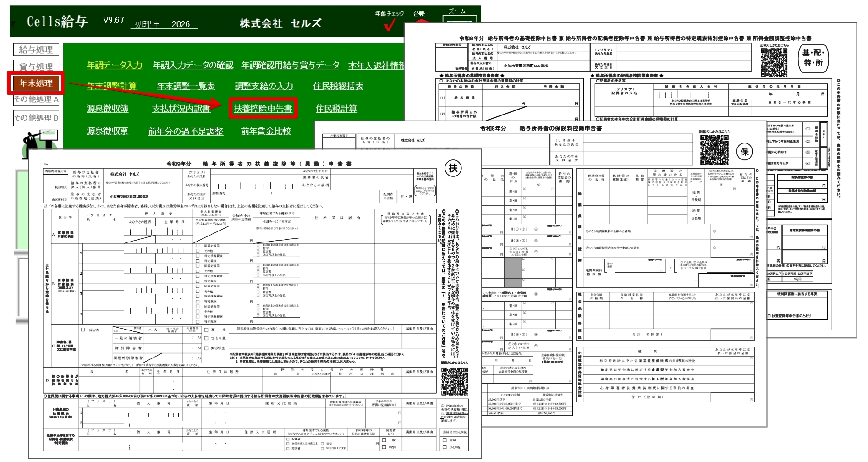Open the 年末調整一覧表 link
This screenshot has width=868, height=462.
186,86
